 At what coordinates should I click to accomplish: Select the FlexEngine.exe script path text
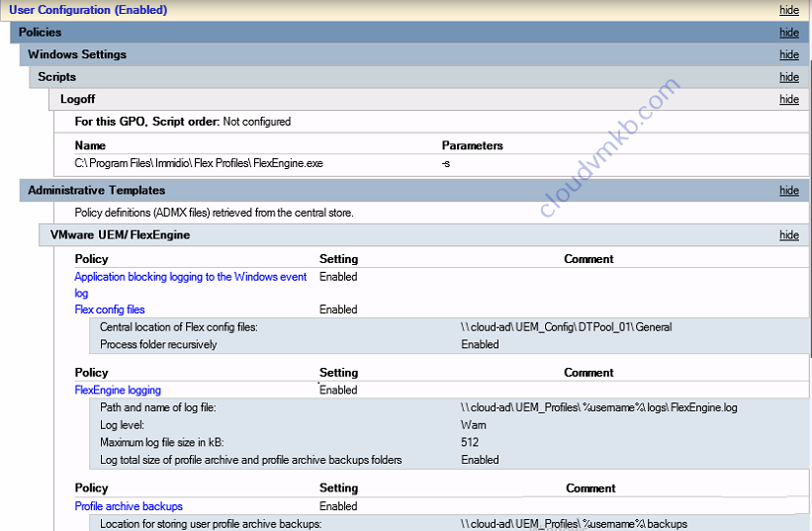tap(199, 163)
